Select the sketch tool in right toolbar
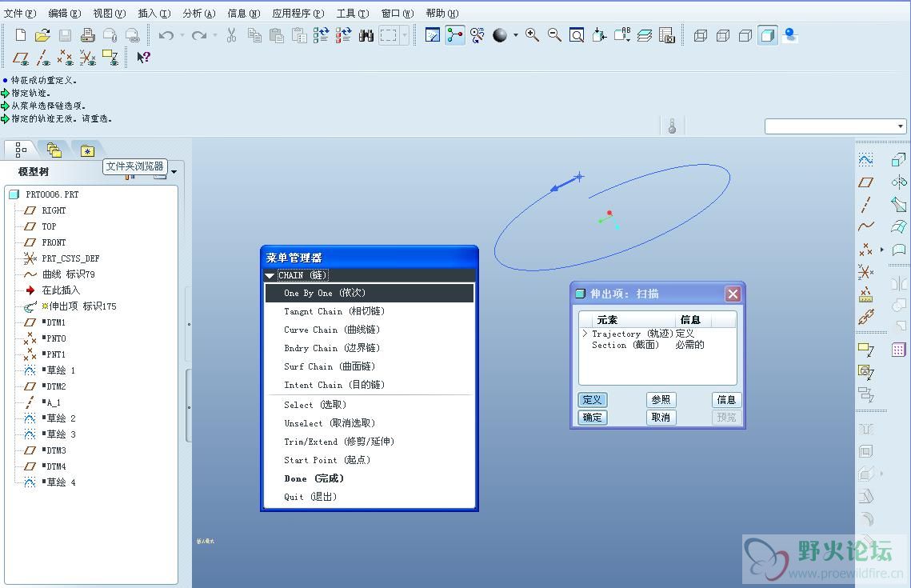The height and width of the screenshot is (588, 911). pyautogui.click(x=865, y=159)
